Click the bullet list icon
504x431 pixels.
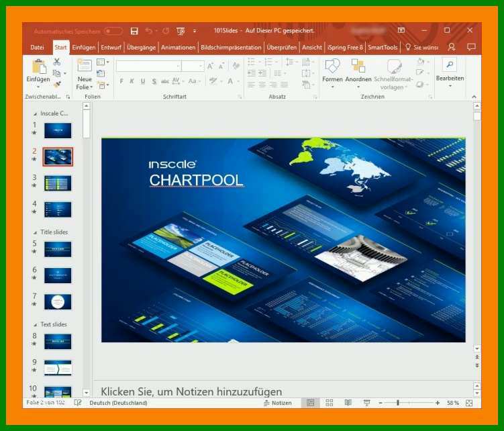(x=253, y=62)
